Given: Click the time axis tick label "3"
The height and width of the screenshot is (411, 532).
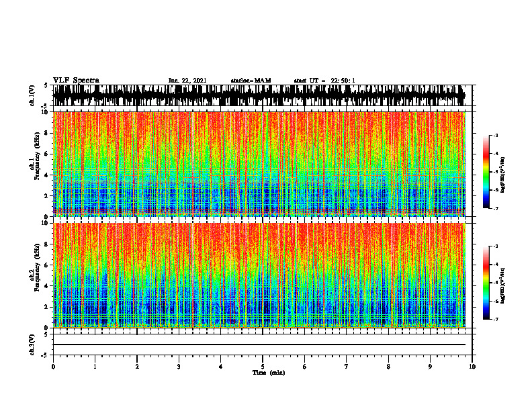Looking at the screenshot, I should click(x=179, y=367).
